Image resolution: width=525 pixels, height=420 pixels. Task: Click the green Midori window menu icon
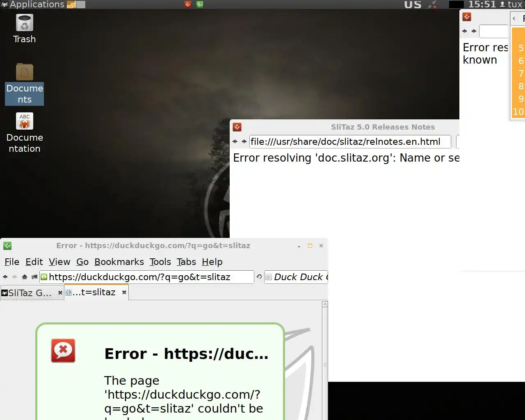pos(7,246)
